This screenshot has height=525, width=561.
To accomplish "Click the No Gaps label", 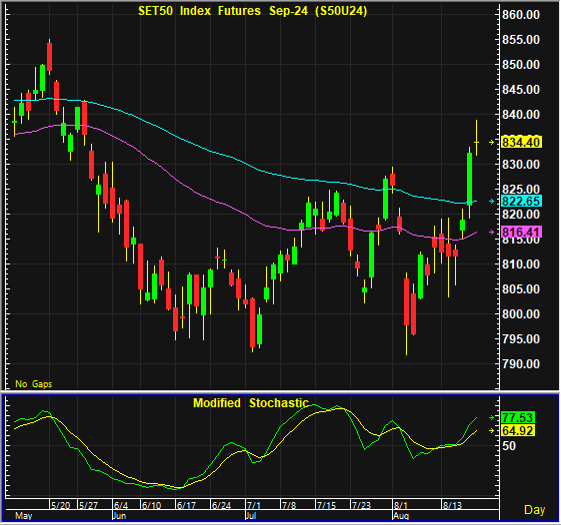I will [33, 384].
